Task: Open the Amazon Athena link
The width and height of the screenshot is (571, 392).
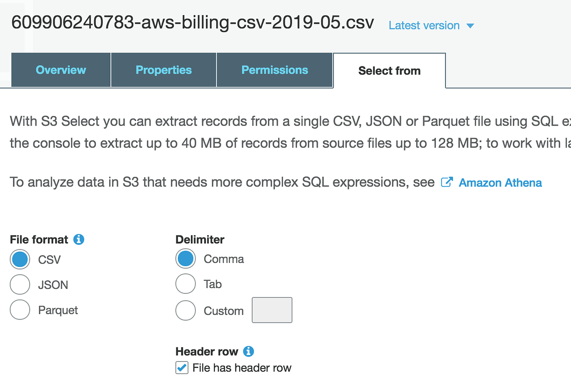Action: click(500, 183)
